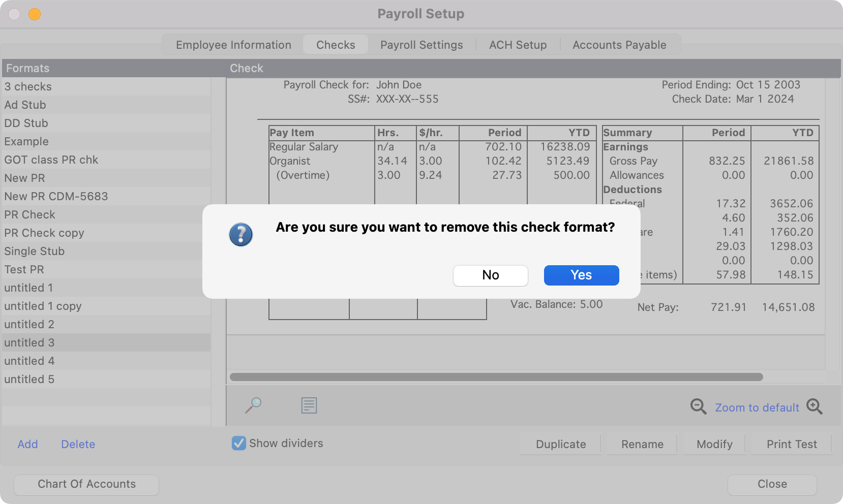Cancel removal with the No button
The width and height of the screenshot is (843, 504).
tap(490, 275)
